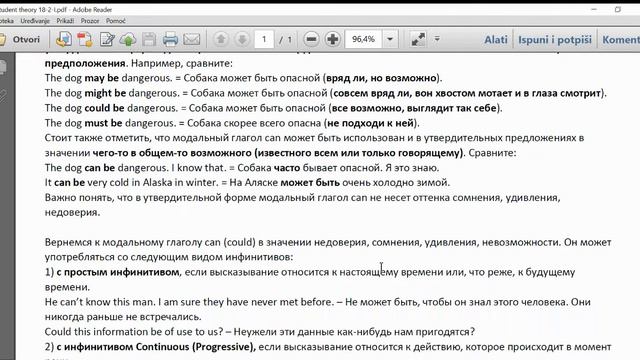The width and height of the screenshot is (640, 360).
Task: Click the bold text 'с простым инфинитивом'
Action: (118, 272)
